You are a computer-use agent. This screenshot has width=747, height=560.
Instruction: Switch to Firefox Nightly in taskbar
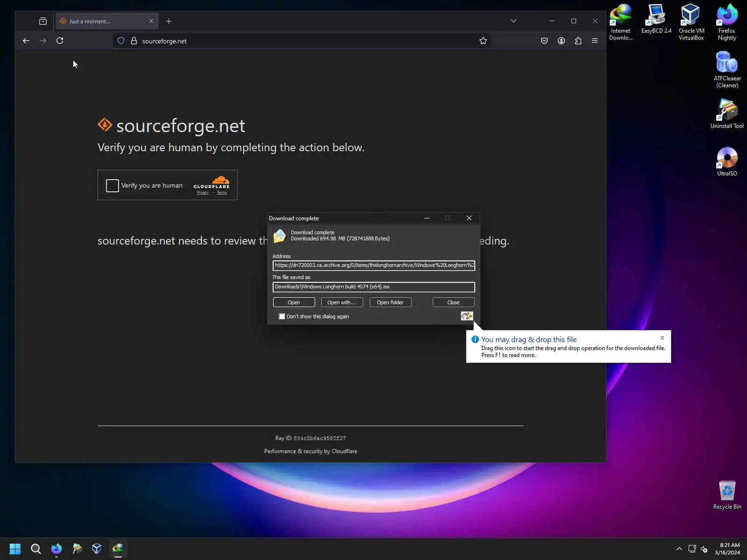[56, 549]
